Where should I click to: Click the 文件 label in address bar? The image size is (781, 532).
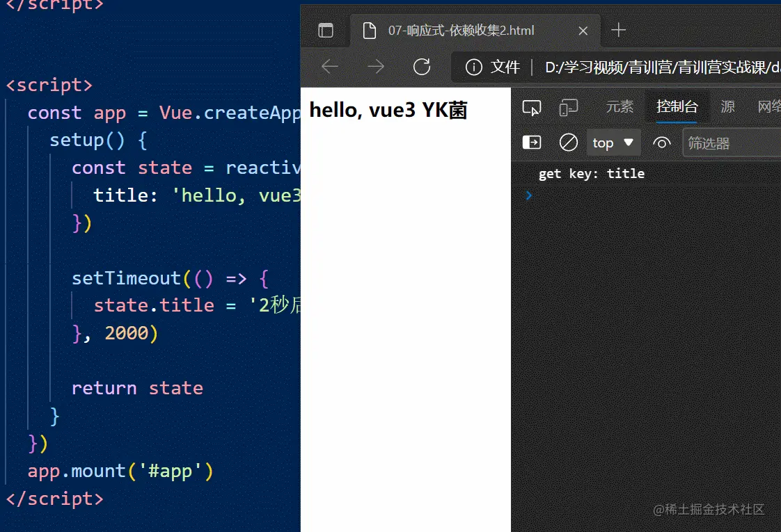point(505,67)
